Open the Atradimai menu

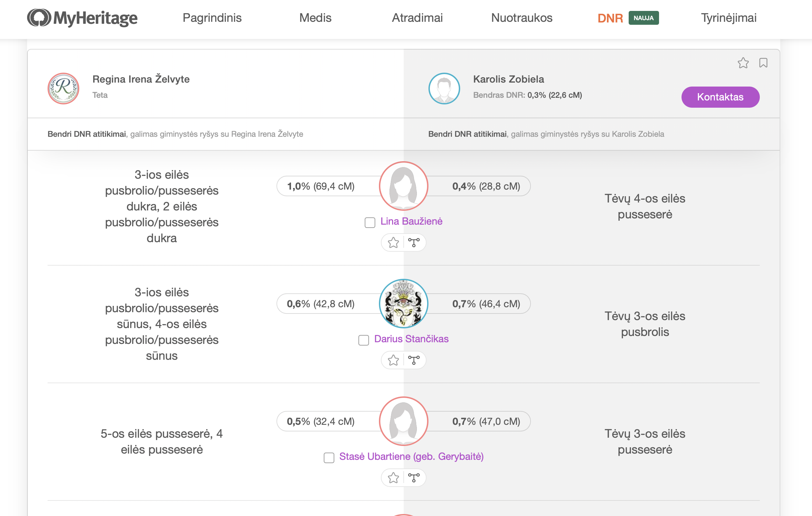(417, 18)
